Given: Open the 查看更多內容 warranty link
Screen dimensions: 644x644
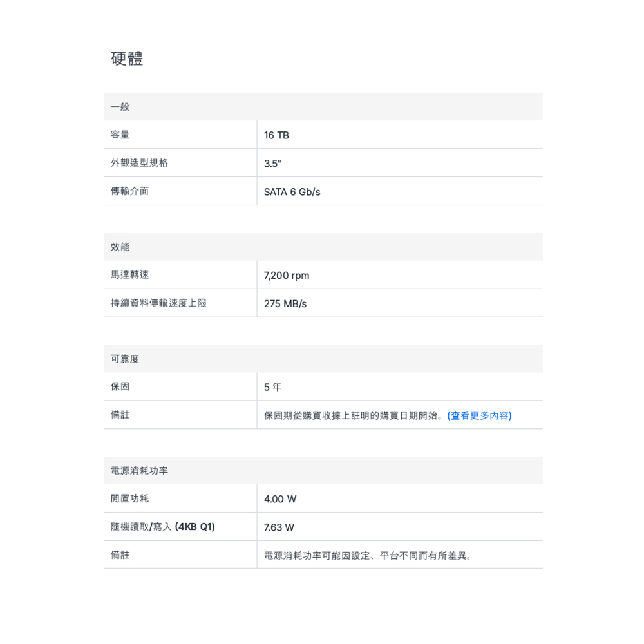Looking at the screenshot, I should 479,415.
